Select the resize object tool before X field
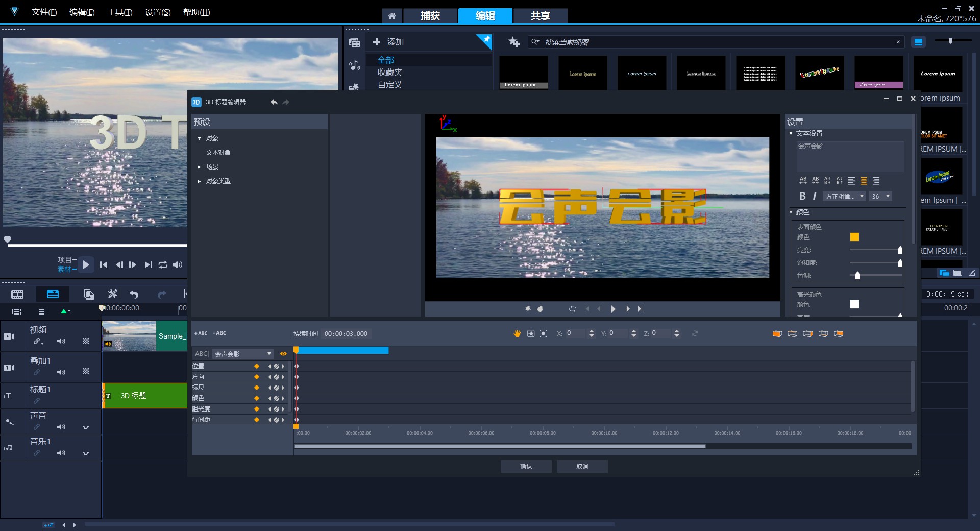This screenshot has width=980, height=531. click(x=544, y=333)
